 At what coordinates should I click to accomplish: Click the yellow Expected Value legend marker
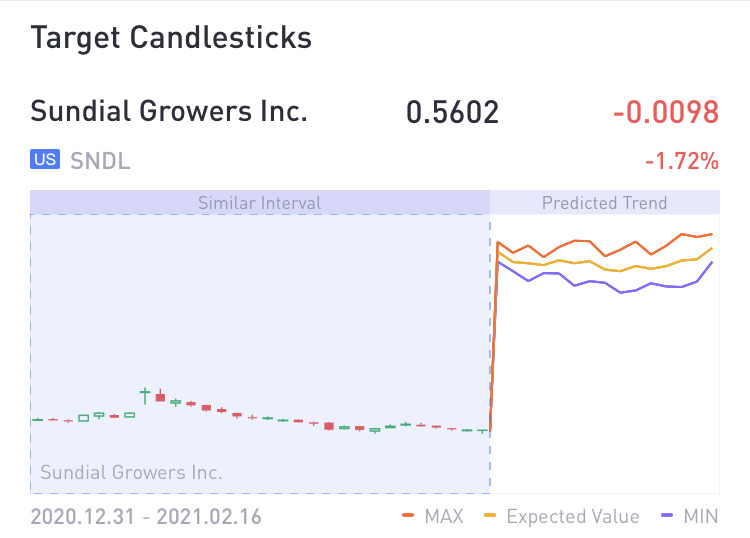490,516
